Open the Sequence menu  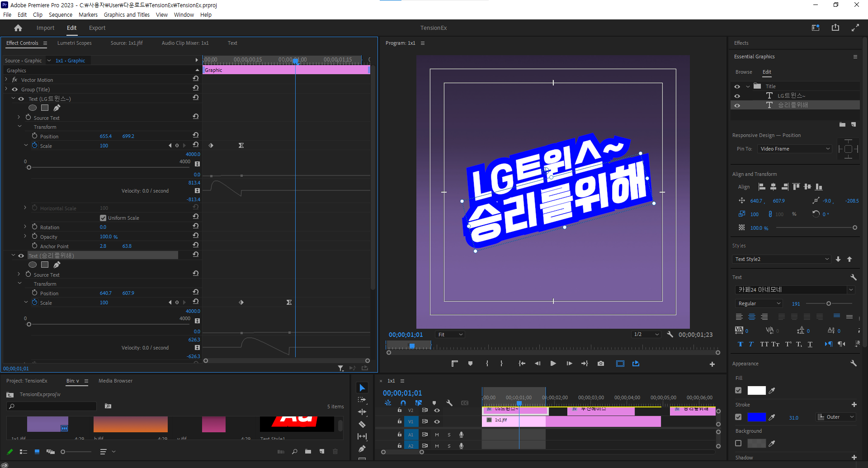click(61, 15)
